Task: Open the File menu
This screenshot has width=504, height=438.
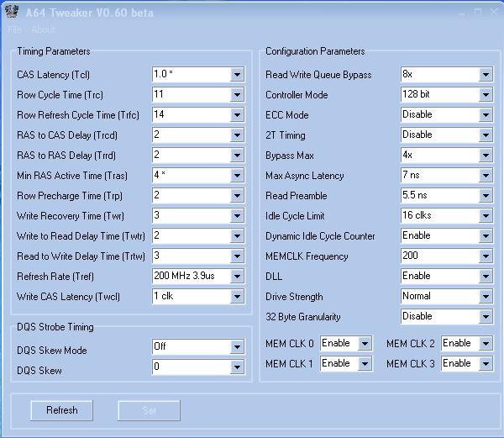Action: 14,29
